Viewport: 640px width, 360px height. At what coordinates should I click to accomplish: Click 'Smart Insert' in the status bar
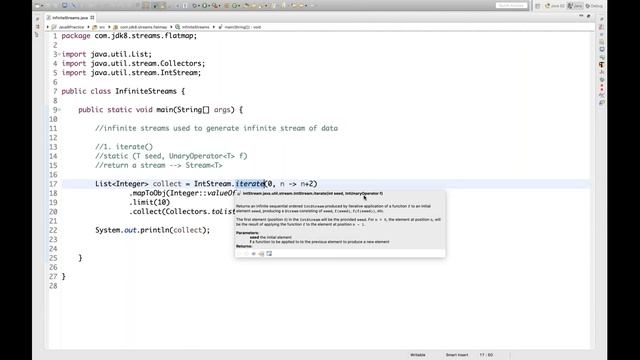[457, 355]
